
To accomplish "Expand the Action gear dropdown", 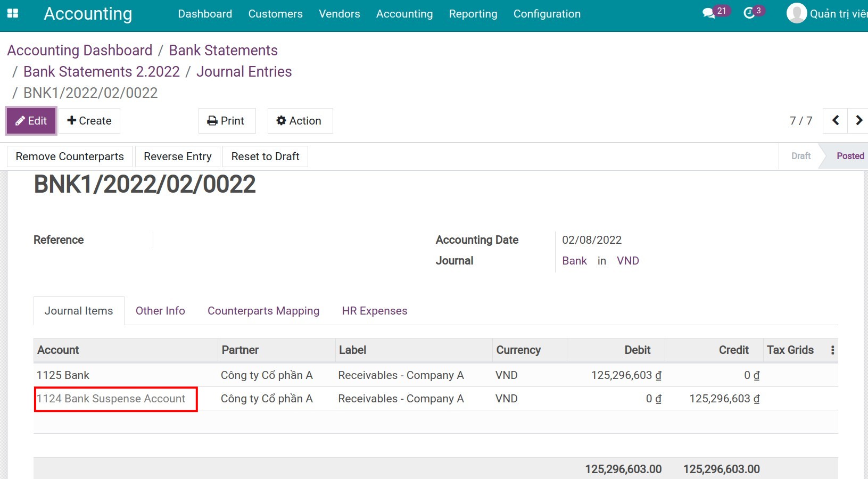I will click(300, 121).
